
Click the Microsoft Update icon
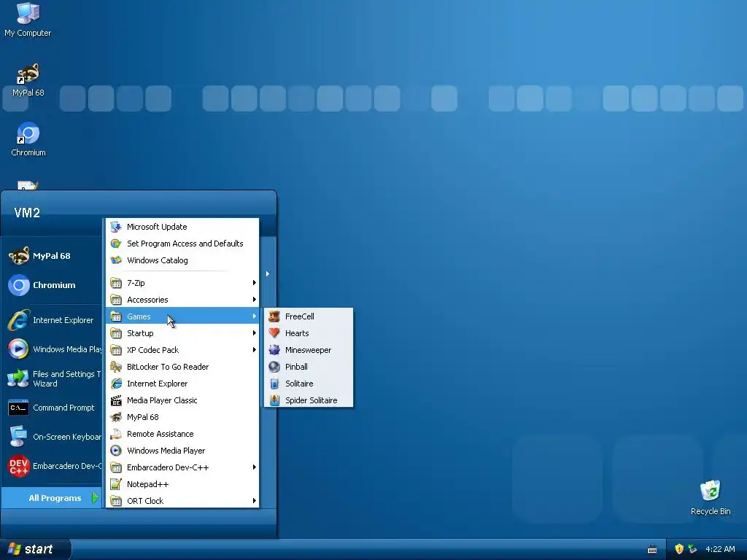pos(116,227)
